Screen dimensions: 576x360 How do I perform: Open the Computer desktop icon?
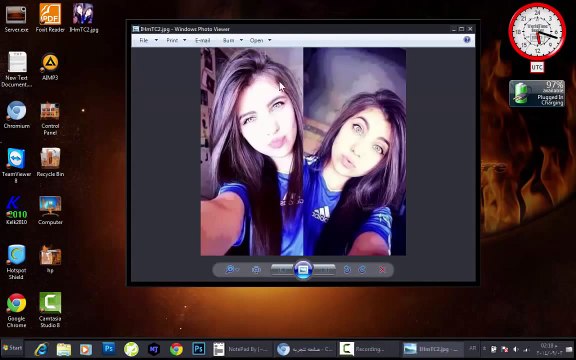point(50,210)
